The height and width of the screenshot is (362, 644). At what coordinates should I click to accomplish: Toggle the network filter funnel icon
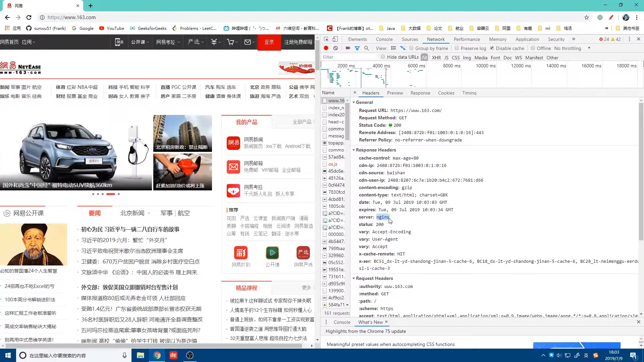[357, 48]
